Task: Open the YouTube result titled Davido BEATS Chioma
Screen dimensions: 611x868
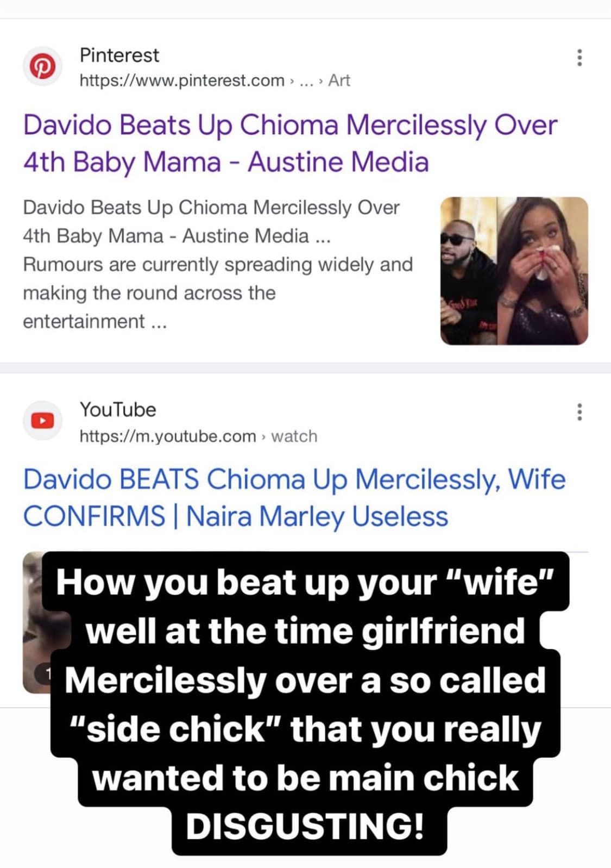Action: coord(294,498)
